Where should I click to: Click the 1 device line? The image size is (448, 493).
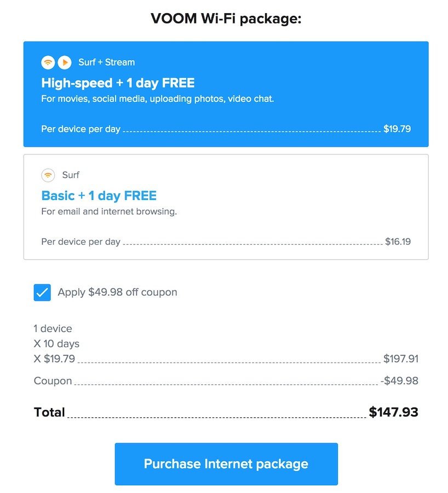(x=53, y=329)
